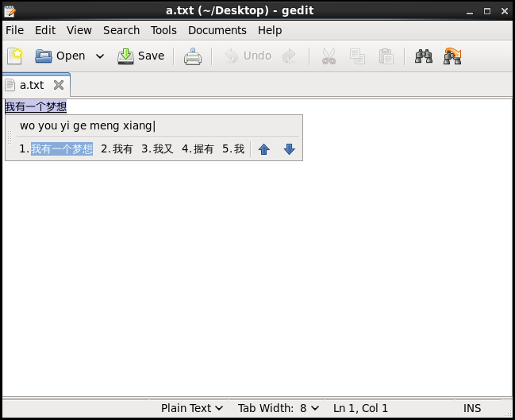Open the Documents menu

[x=217, y=30]
